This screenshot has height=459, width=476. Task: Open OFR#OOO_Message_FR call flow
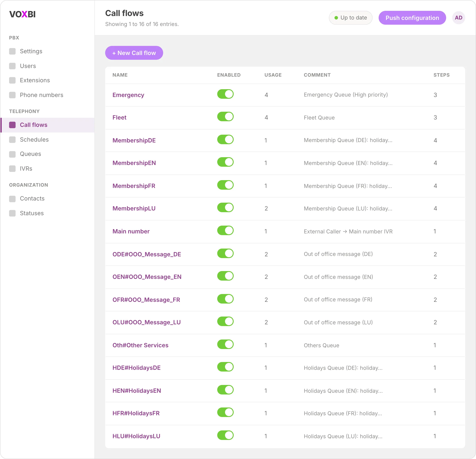click(x=146, y=300)
